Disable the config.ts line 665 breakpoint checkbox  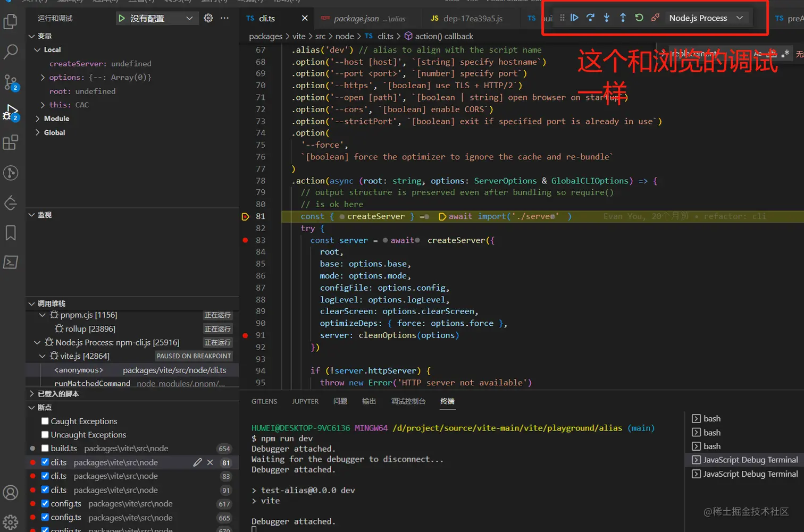click(45, 518)
